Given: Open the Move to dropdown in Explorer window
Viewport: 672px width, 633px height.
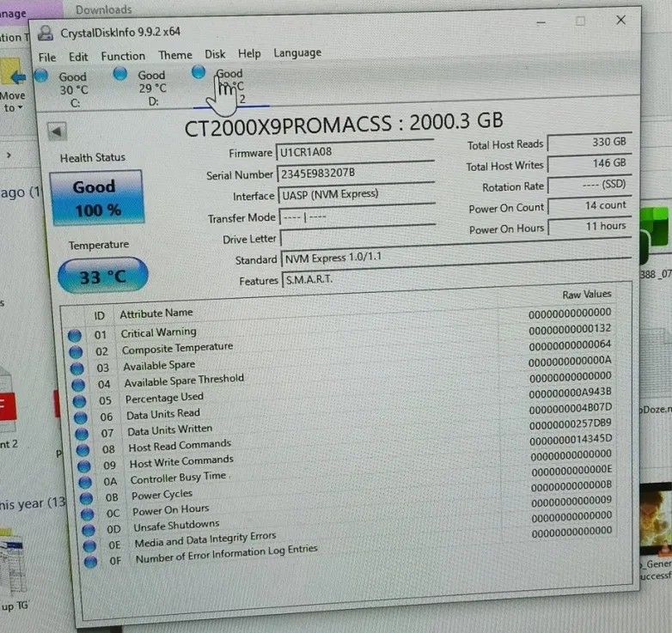Looking at the screenshot, I should point(13,107).
